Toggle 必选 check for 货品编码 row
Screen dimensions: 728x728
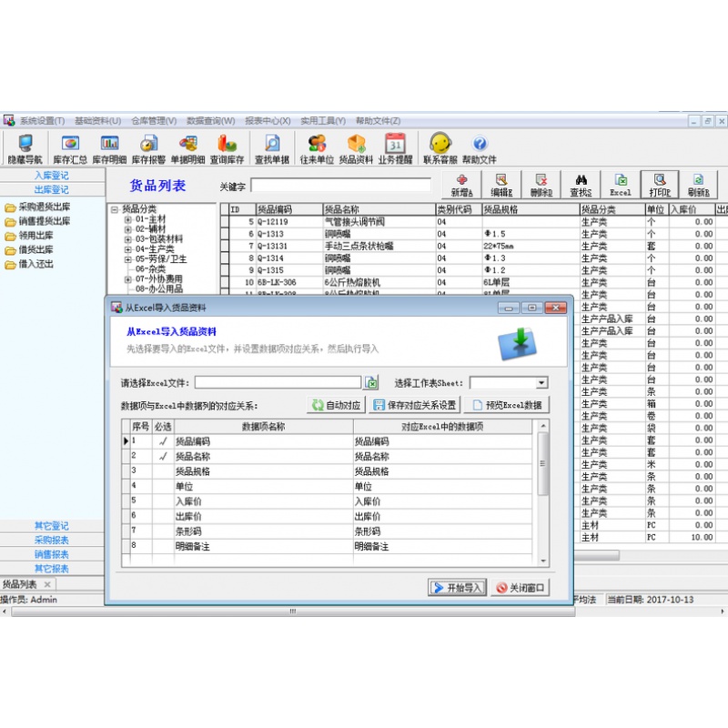coord(163,441)
